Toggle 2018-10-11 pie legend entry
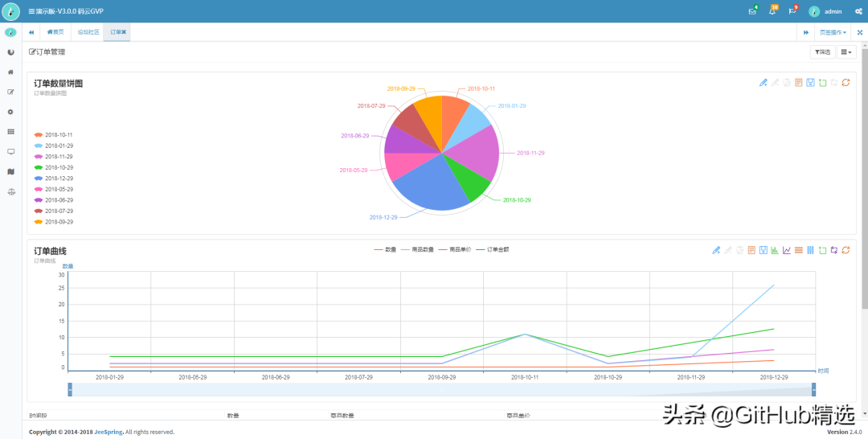Screen dimensions: 868x439 (53, 135)
